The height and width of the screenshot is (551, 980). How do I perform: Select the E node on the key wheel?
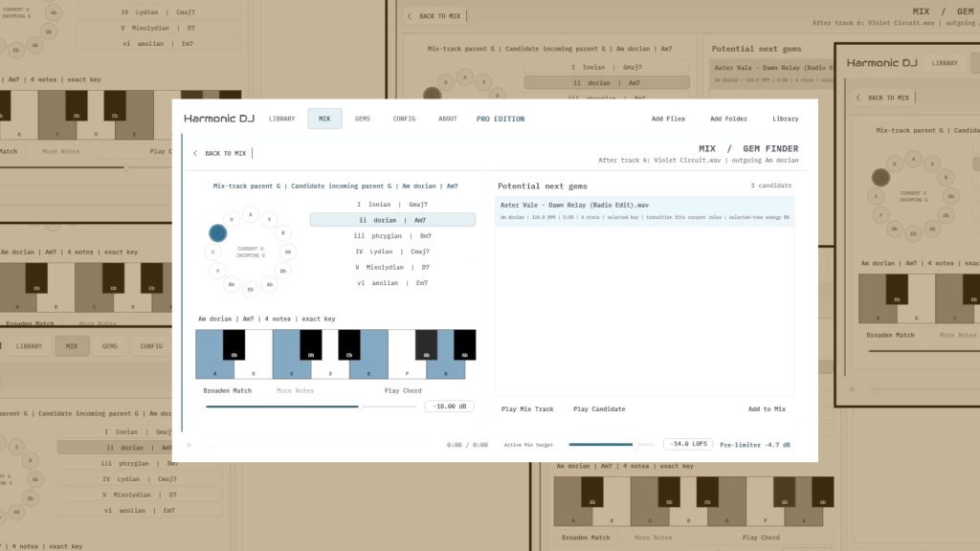point(269,219)
